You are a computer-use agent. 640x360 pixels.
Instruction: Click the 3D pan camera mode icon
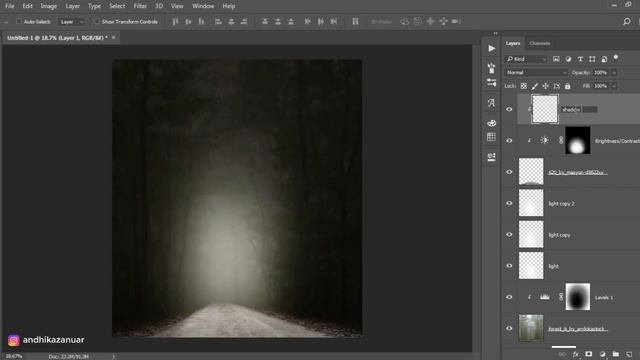tap(430, 22)
